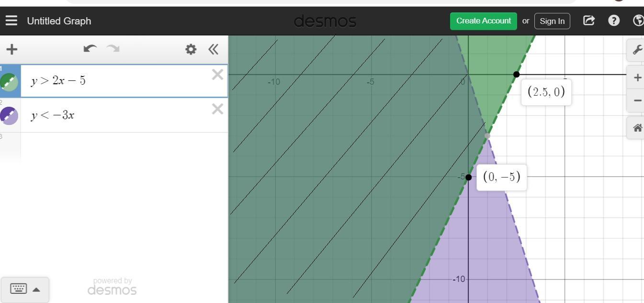Rename the Untitled Graph title
The height and width of the screenshot is (303, 644).
(59, 21)
